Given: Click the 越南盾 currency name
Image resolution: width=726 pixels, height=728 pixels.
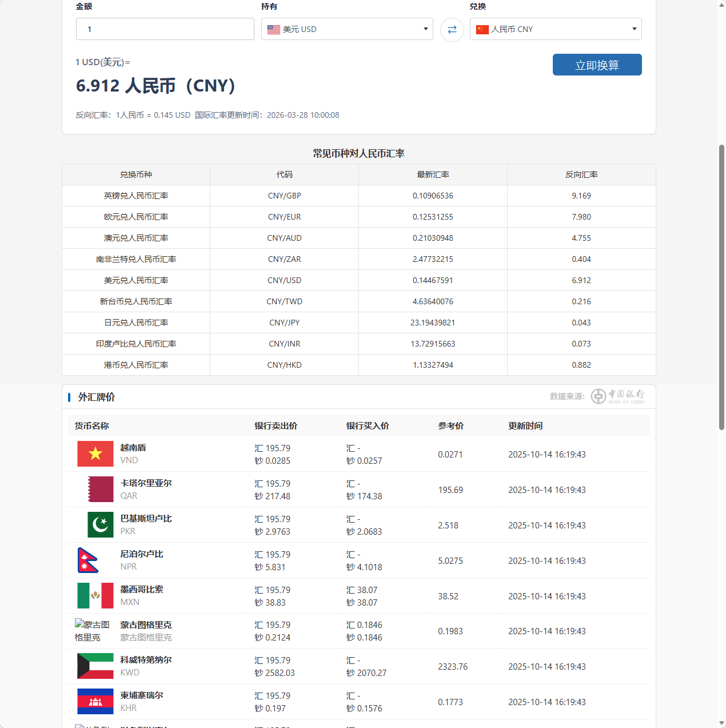Looking at the screenshot, I should pos(133,448).
